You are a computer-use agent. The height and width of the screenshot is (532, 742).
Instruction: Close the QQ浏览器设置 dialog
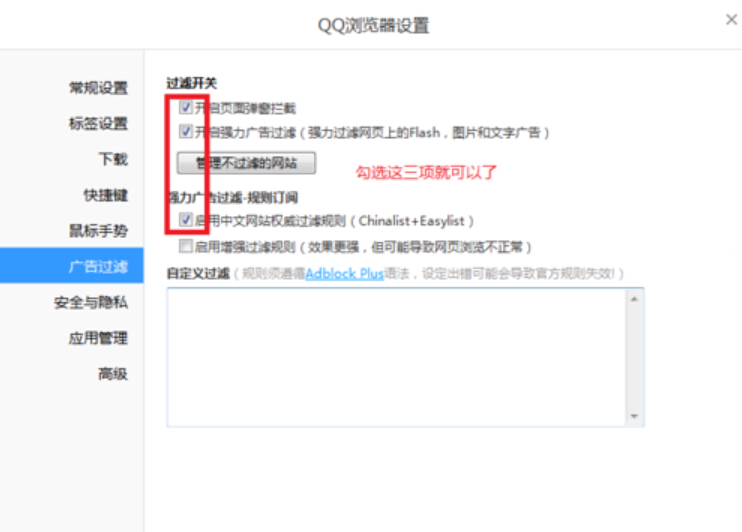coord(731,19)
